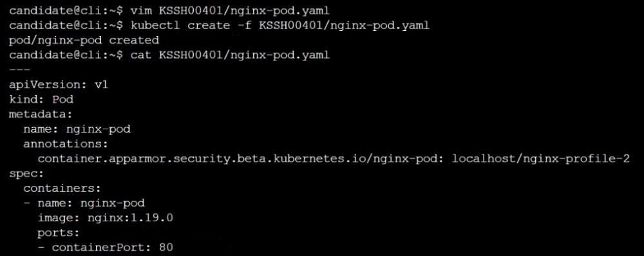Click the 'kind: Pod' line
The width and height of the screenshot is (644, 256).
click(41, 100)
